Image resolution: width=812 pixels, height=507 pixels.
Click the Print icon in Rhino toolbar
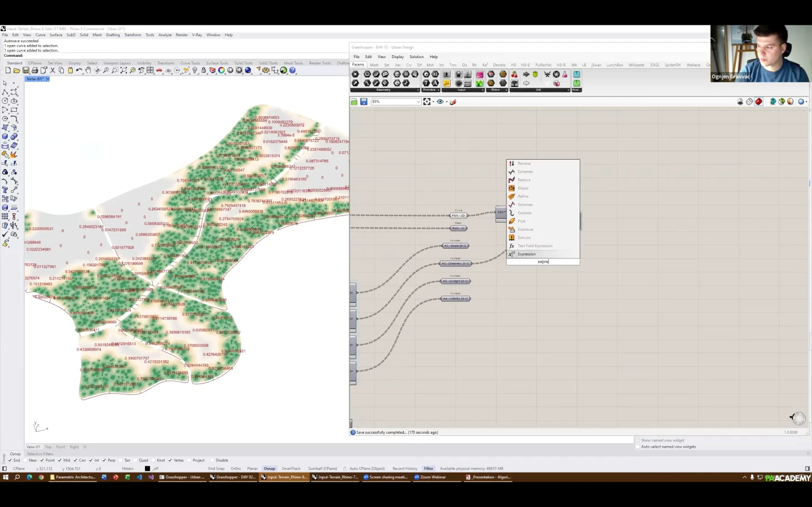(34, 70)
